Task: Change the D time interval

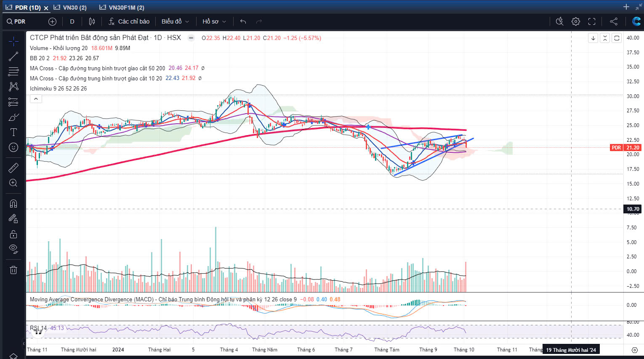Action: pyautogui.click(x=72, y=21)
